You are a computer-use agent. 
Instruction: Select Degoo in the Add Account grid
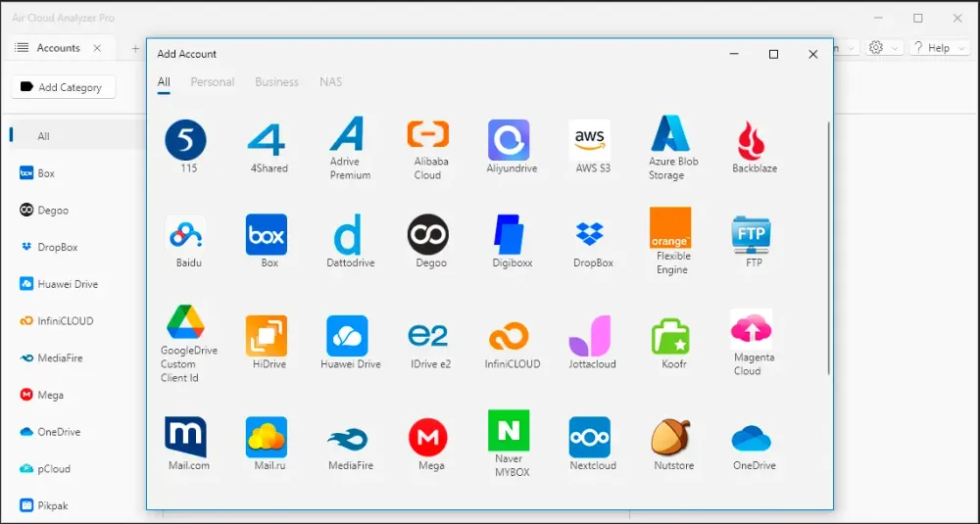[428, 235]
